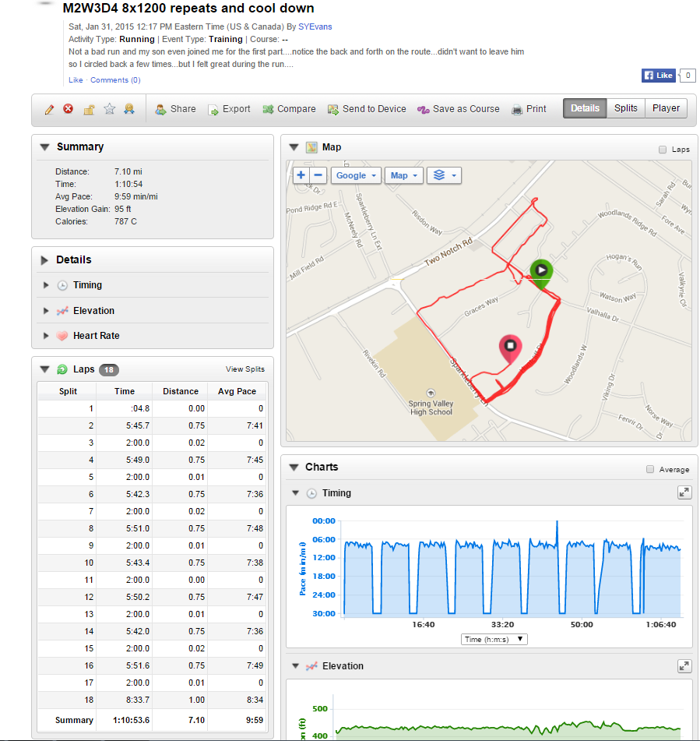Open the Time (h:m:s) axis dropdown
The height and width of the screenshot is (741, 700).
(x=494, y=639)
